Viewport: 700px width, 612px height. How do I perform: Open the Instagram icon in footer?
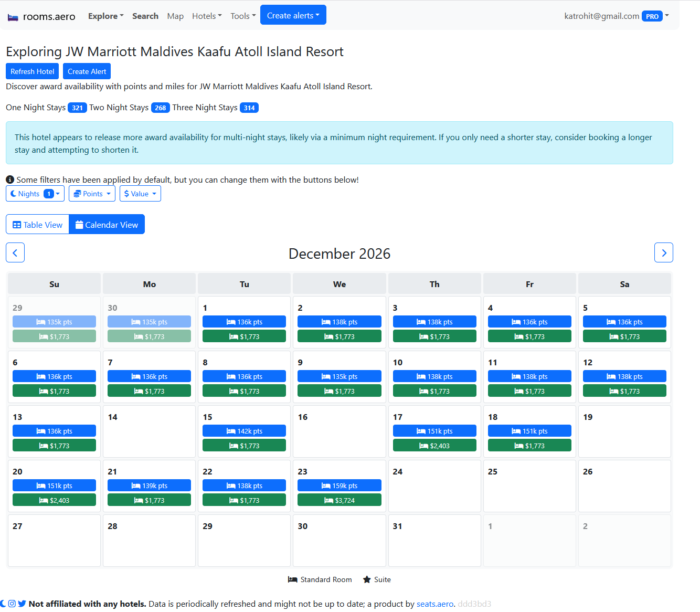(x=12, y=604)
